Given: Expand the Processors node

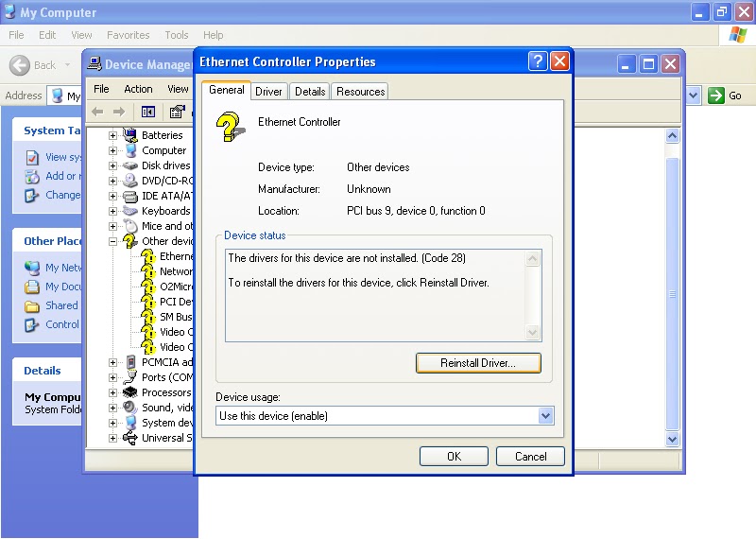Looking at the screenshot, I should coord(112,392).
